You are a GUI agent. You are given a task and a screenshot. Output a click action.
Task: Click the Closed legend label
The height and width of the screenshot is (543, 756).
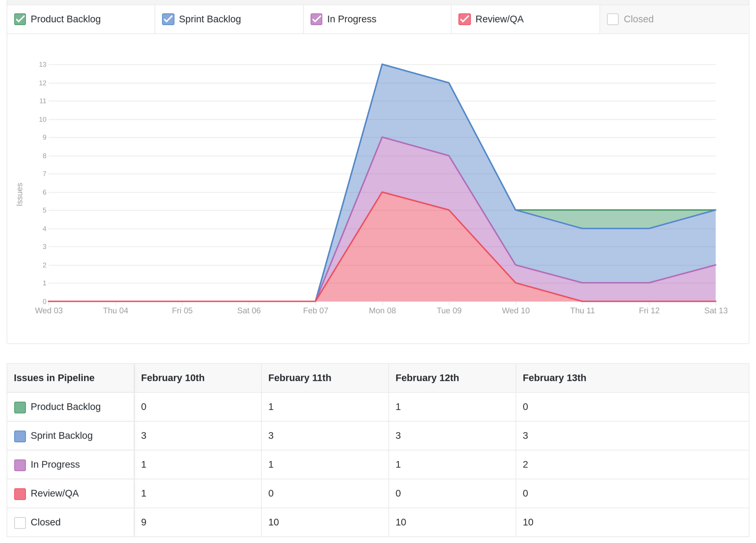638,19
